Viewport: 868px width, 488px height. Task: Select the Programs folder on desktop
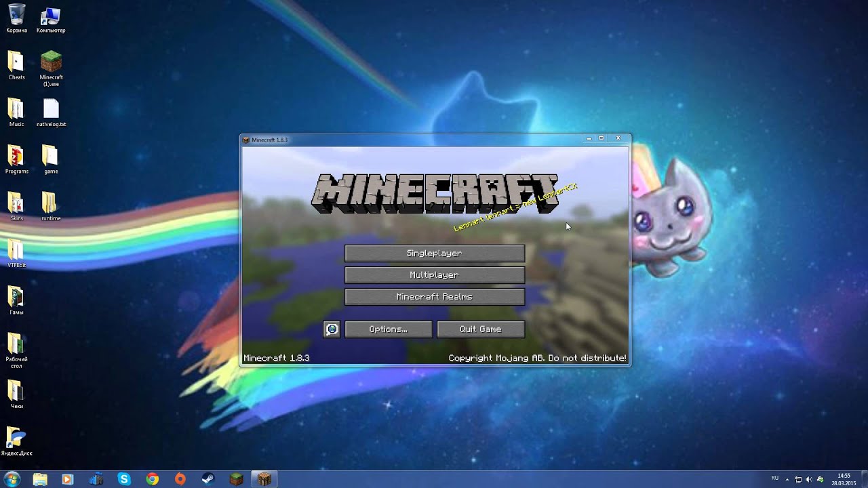16,159
